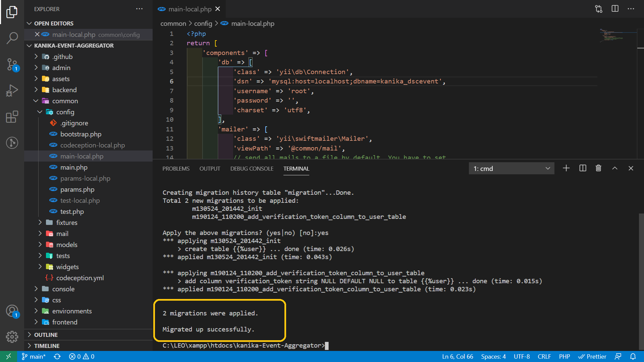Maximize the panel size with chevron
This screenshot has width=644, height=362.
[615, 168]
